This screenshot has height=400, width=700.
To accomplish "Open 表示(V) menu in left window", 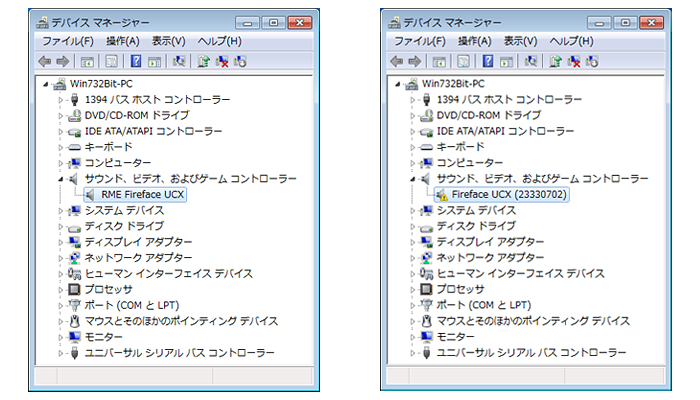I will (x=168, y=41).
